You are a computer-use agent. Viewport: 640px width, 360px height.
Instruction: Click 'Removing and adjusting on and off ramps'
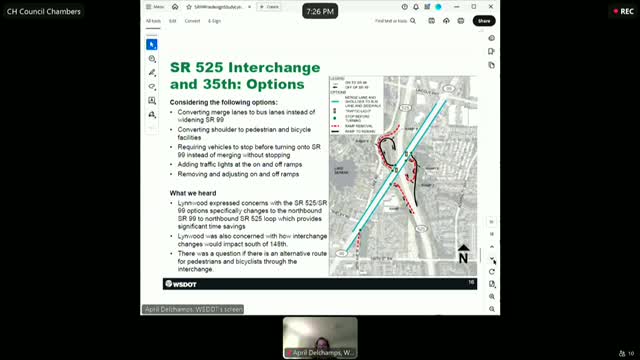click(238, 174)
